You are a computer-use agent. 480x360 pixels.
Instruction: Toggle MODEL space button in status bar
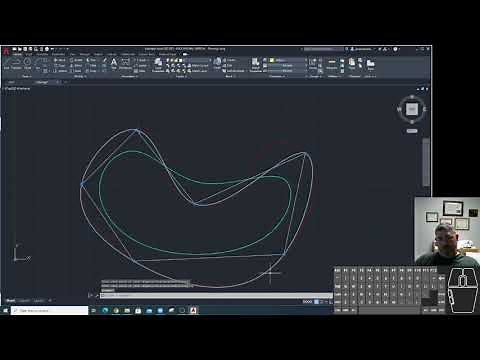click(307, 302)
